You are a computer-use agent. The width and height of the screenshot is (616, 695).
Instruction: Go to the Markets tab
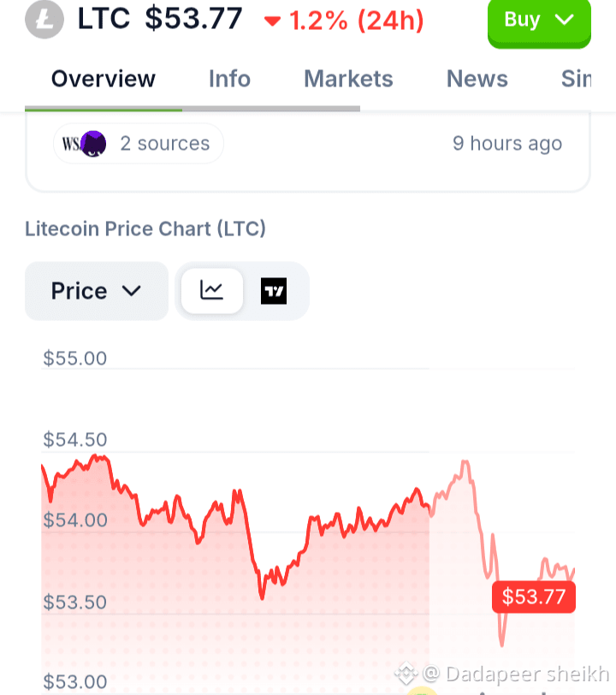(348, 79)
